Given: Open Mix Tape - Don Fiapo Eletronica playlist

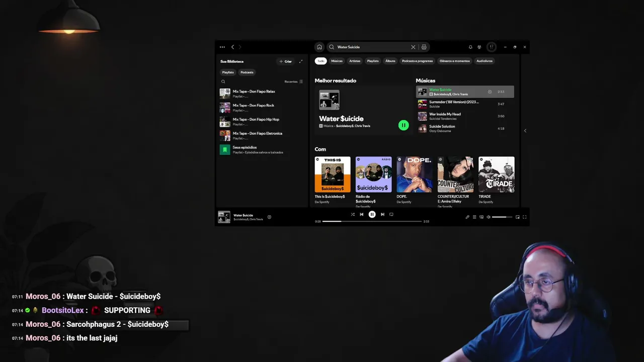Looking at the screenshot, I should 261,136.
